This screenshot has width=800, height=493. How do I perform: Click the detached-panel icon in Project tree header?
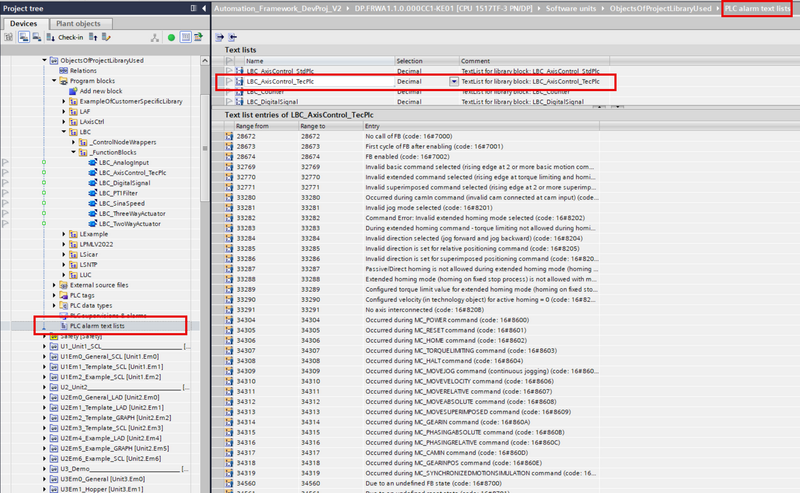tap(193, 8)
